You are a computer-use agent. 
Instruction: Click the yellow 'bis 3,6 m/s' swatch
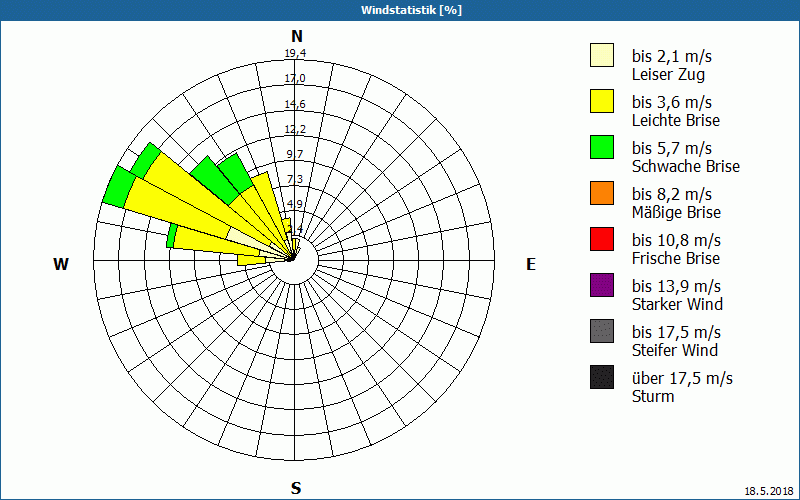click(602, 101)
